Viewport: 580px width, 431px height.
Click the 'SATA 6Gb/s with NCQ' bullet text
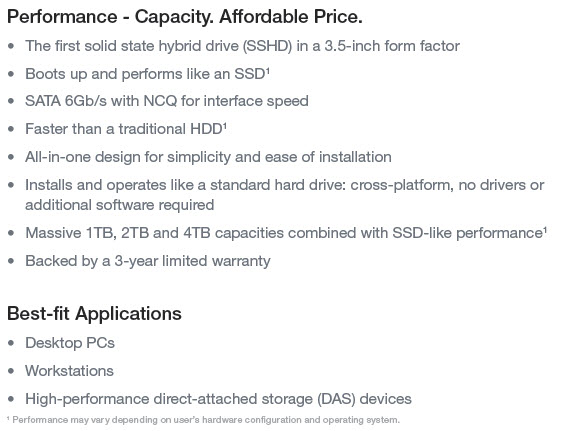pyautogui.click(x=167, y=101)
